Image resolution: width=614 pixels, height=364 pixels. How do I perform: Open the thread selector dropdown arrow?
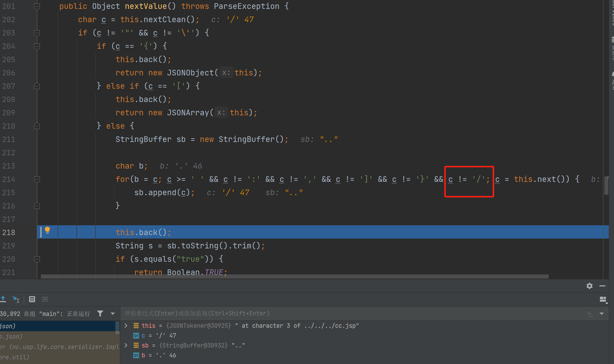(x=113, y=313)
